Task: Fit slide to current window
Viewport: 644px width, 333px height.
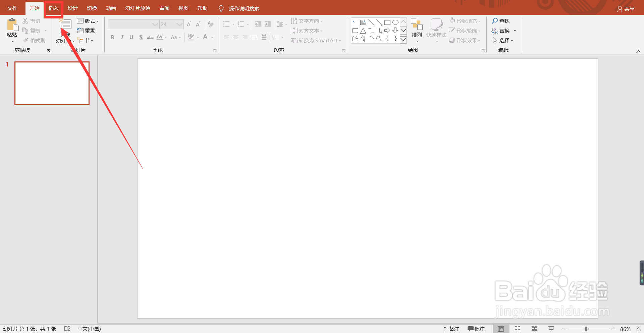Action: pyautogui.click(x=639, y=329)
